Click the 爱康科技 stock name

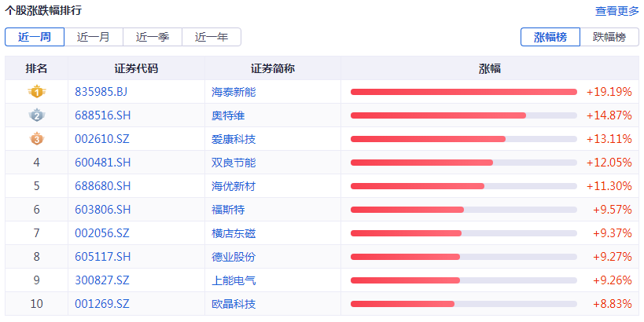pyautogui.click(x=234, y=139)
